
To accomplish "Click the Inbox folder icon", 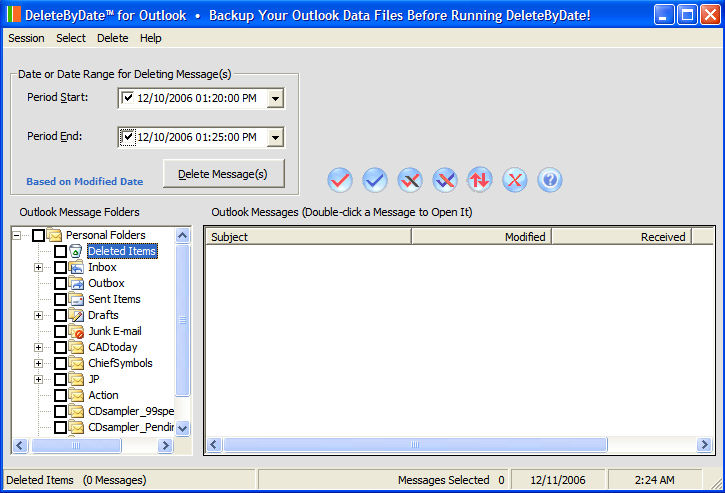I will click(x=76, y=267).
